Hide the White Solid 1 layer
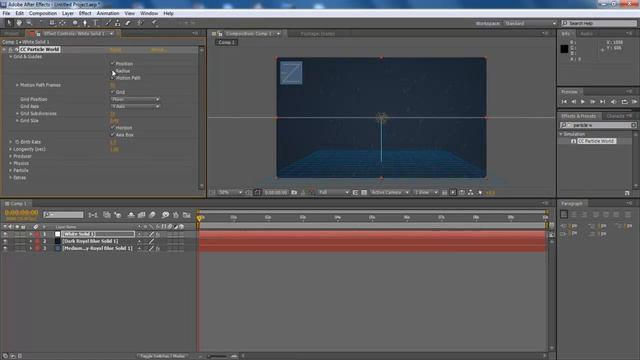 (5, 234)
